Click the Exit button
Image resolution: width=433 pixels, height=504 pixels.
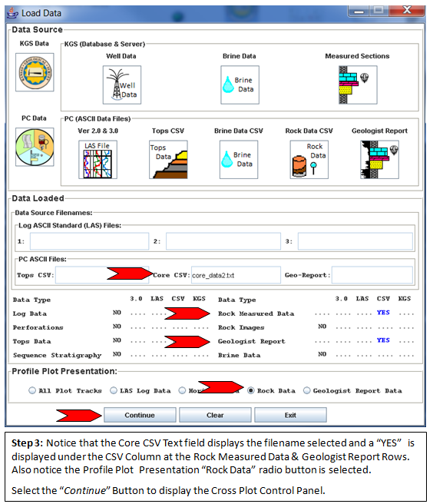pyautogui.click(x=290, y=415)
